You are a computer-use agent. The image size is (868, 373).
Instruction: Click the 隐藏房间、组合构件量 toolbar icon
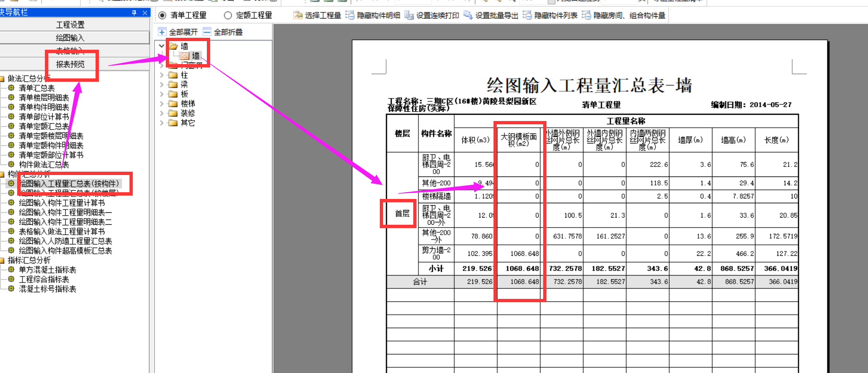pyautogui.click(x=587, y=15)
